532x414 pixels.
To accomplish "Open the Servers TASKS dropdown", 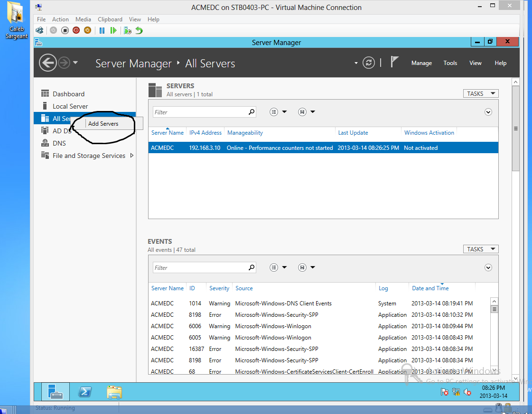I will pos(480,93).
